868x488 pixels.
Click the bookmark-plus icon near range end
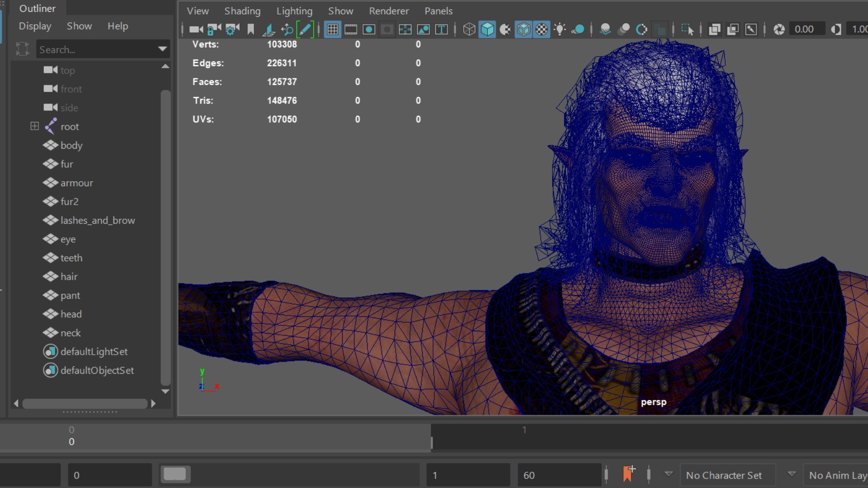[x=629, y=474]
